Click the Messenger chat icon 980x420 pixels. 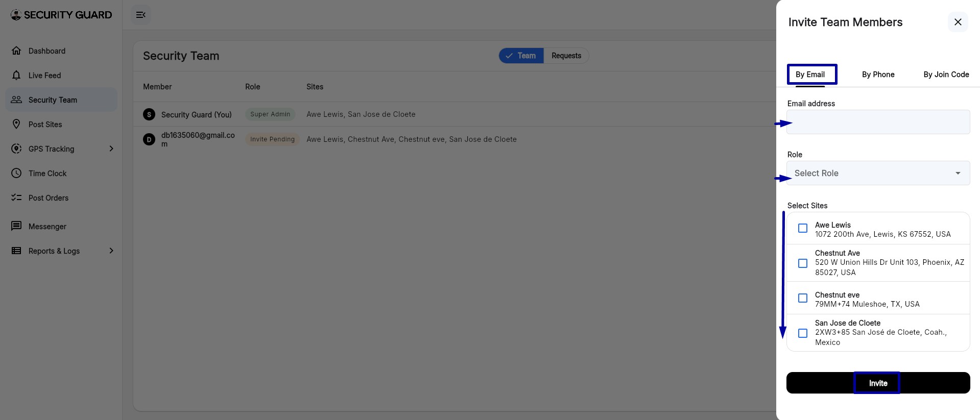coord(16,226)
